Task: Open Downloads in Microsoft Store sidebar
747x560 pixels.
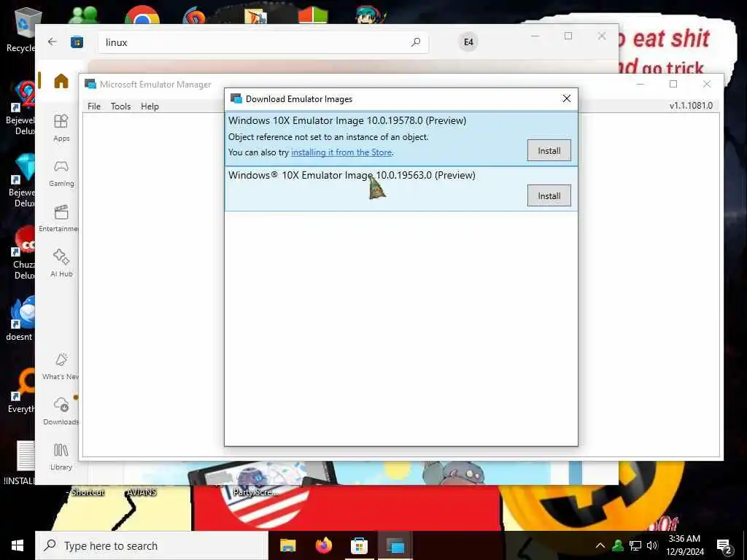Action: click(x=61, y=411)
